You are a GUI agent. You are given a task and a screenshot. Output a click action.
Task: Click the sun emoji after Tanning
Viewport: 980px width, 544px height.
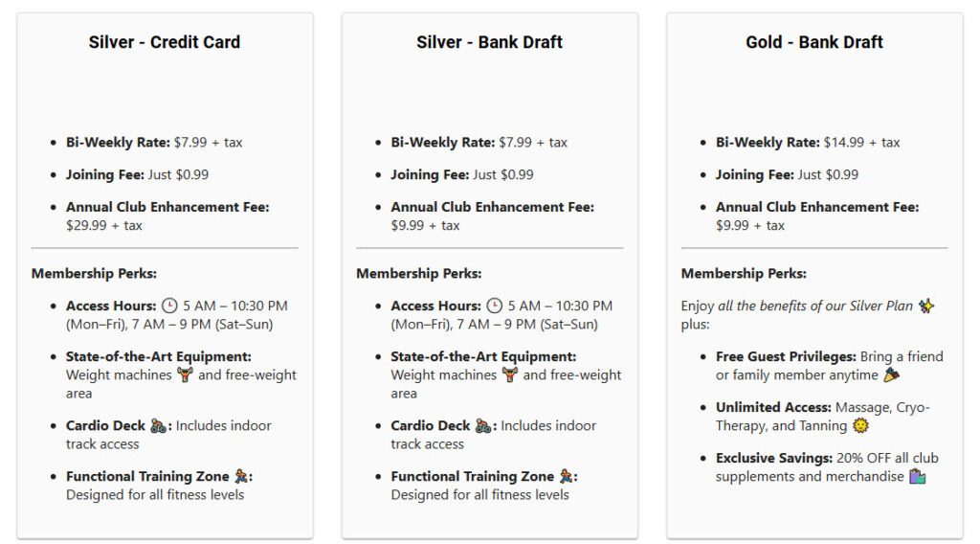click(x=860, y=425)
